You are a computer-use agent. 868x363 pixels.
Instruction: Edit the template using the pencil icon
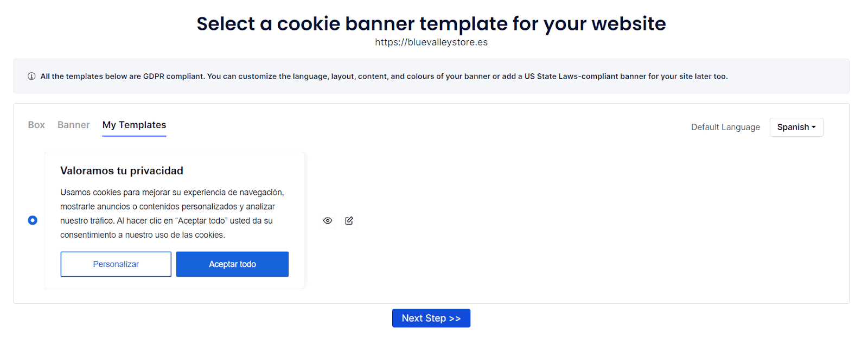(x=349, y=221)
